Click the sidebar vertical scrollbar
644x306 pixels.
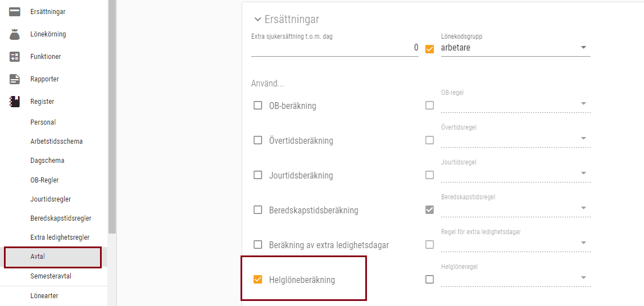(x=112, y=112)
